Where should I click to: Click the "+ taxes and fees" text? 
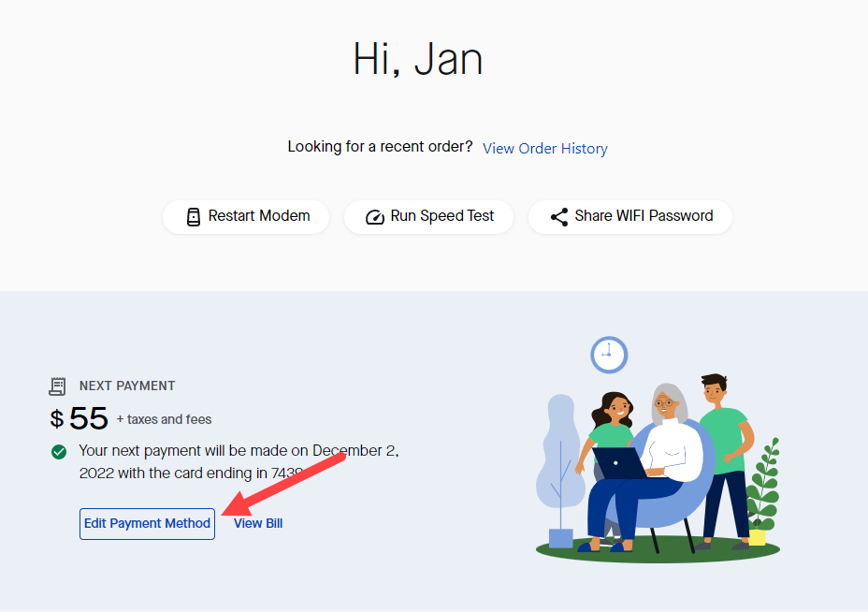(165, 419)
